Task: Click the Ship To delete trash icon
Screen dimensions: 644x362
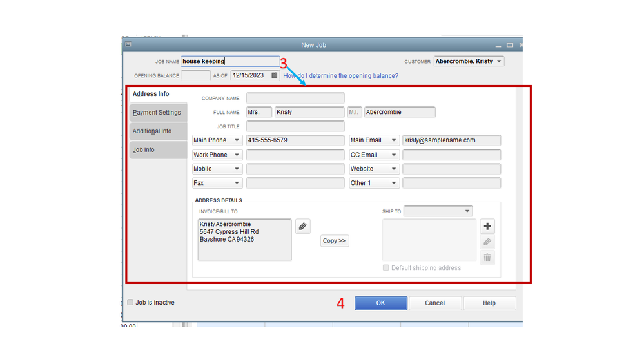Action: tap(487, 258)
